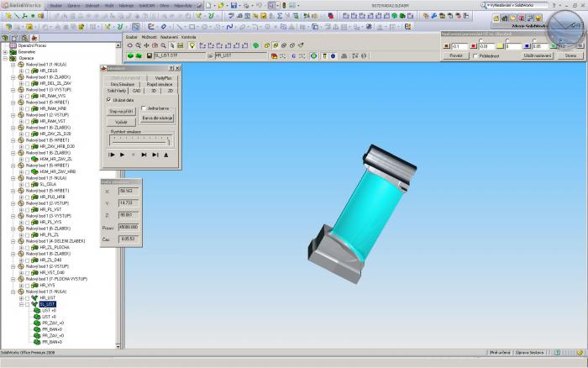Click the blue spline sketch tool icon
Screen dimensions: 588x368
click(230, 27)
